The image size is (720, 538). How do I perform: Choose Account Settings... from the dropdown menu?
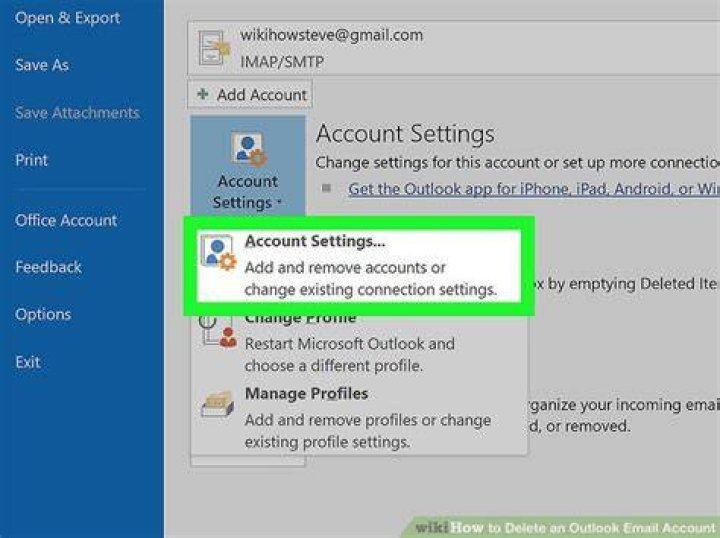coord(359,266)
